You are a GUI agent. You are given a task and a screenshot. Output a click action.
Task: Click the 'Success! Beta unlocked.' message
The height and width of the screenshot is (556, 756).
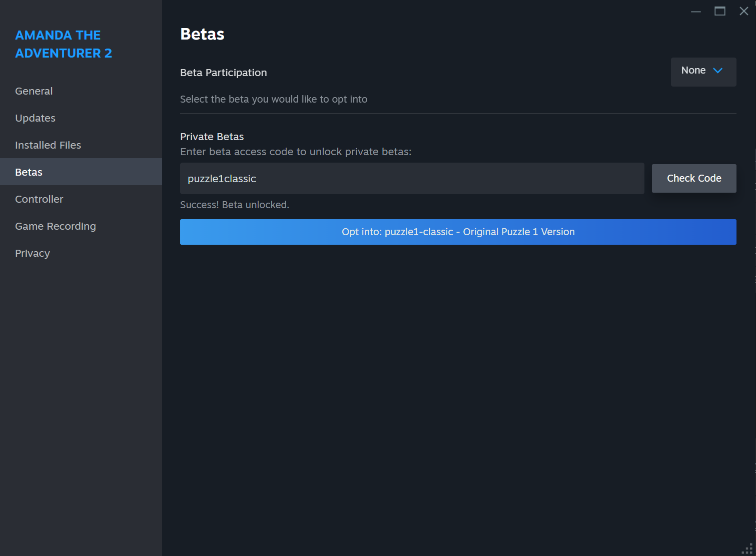click(x=235, y=205)
